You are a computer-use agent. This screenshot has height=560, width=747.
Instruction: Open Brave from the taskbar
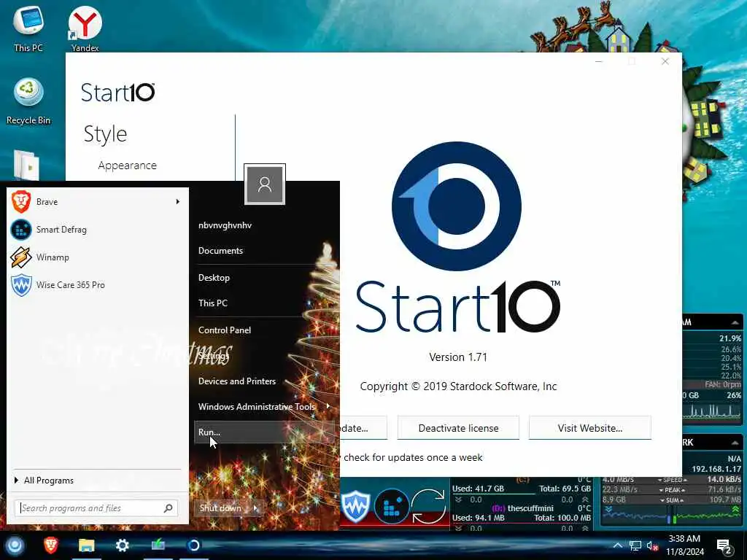tap(50, 545)
